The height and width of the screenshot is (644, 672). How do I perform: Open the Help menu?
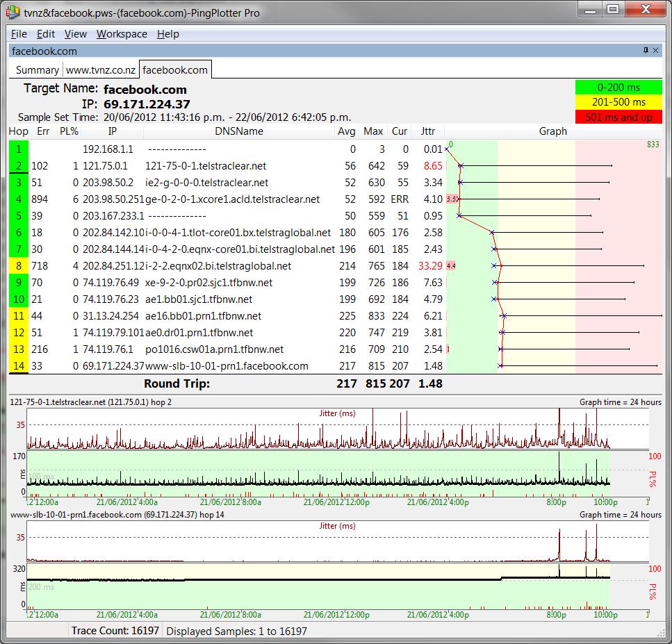(168, 34)
